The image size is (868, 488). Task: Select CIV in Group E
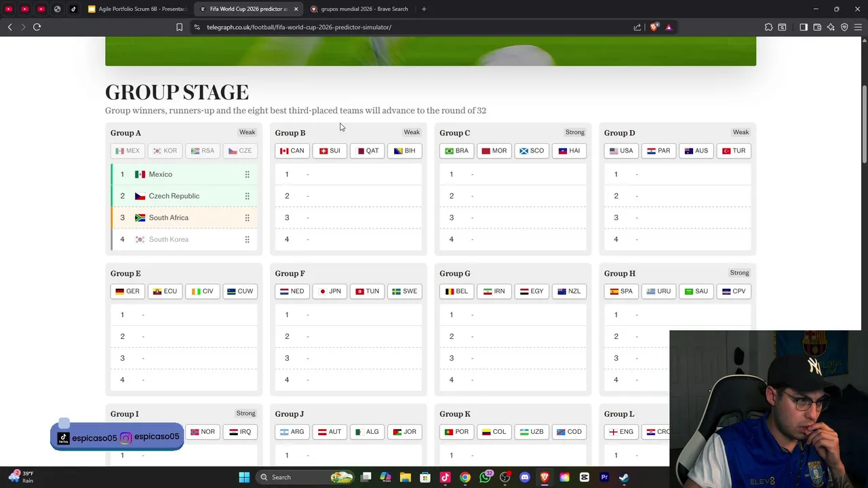(203, 291)
